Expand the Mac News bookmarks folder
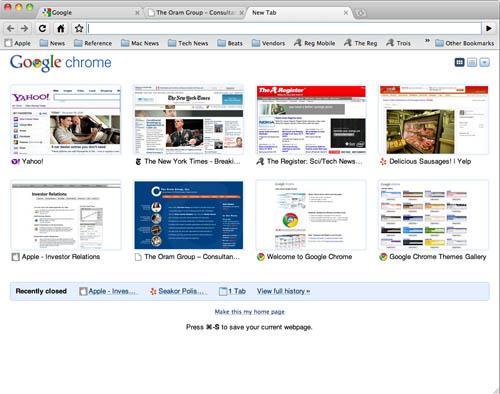 (140, 43)
